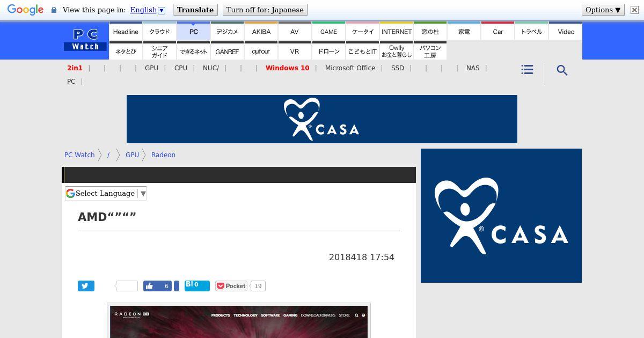The width and height of the screenshot is (644, 338).
Task: Select the PC tab
Action: (x=193, y=32)
